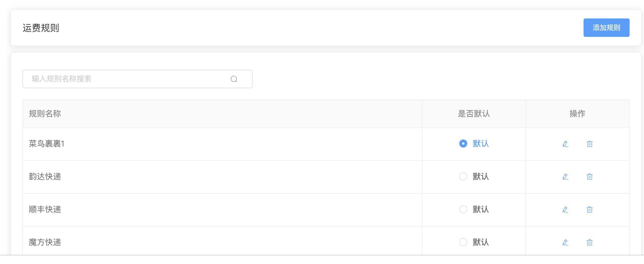Click the search magnifier icon
Screen dimensions: 644x264
coord(234,79)
